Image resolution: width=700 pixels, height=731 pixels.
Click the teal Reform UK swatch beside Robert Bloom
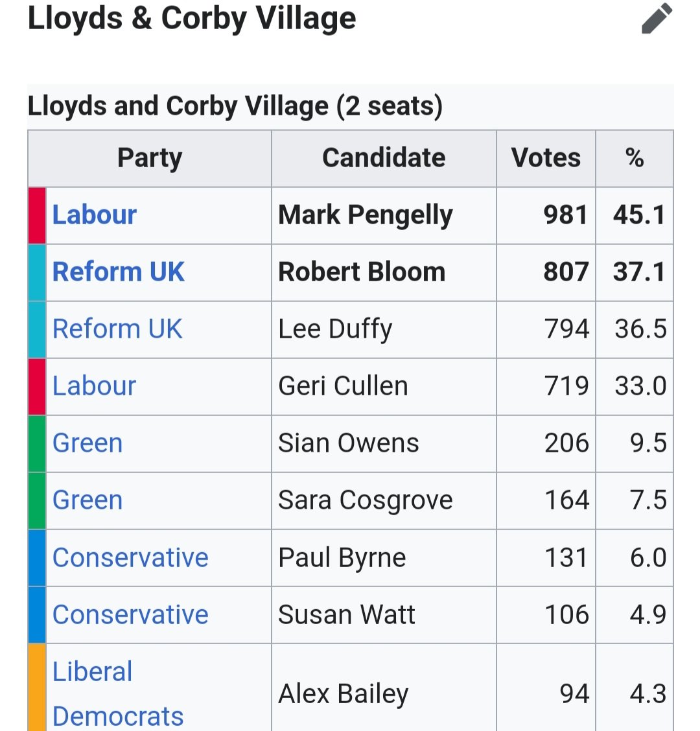point(38,272)
